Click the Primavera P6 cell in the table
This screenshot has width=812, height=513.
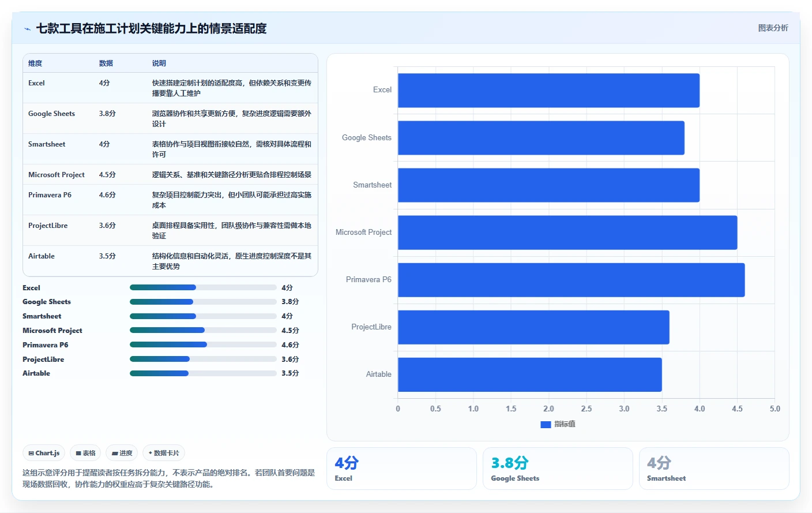click(x=50, y=195)
